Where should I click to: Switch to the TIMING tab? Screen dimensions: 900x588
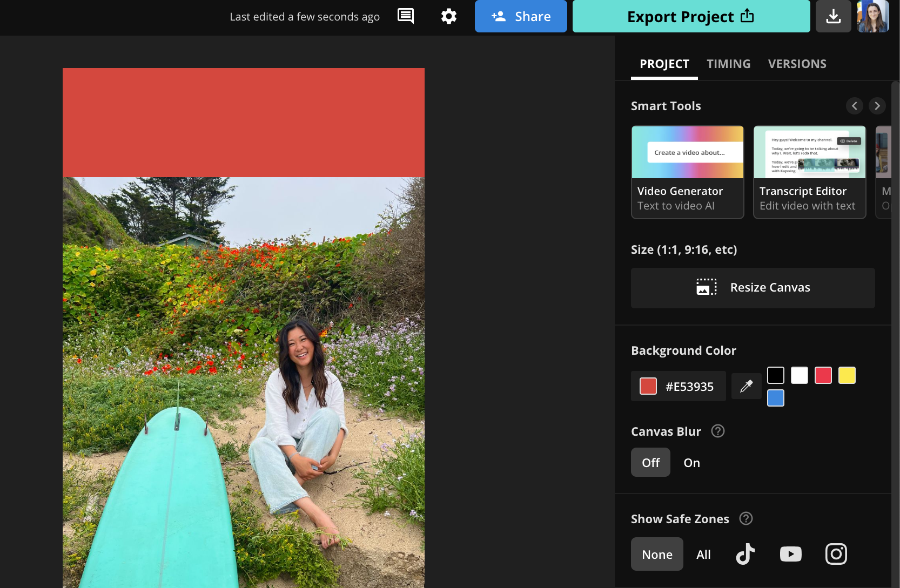(729, 64)
